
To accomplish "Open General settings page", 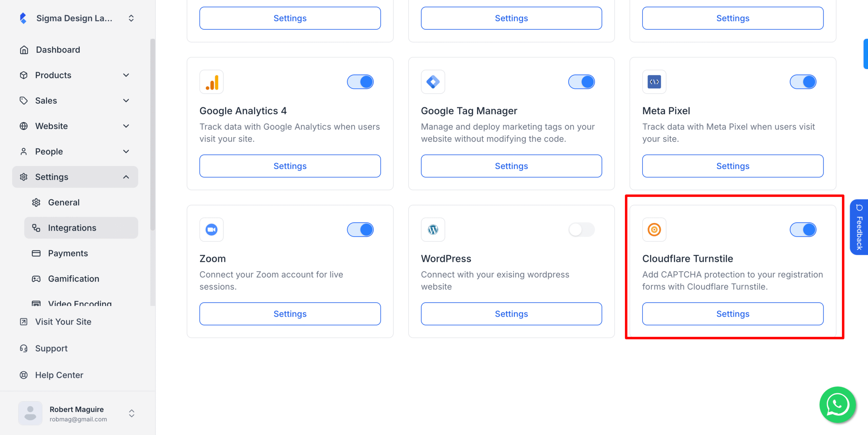I will (81, 202).
